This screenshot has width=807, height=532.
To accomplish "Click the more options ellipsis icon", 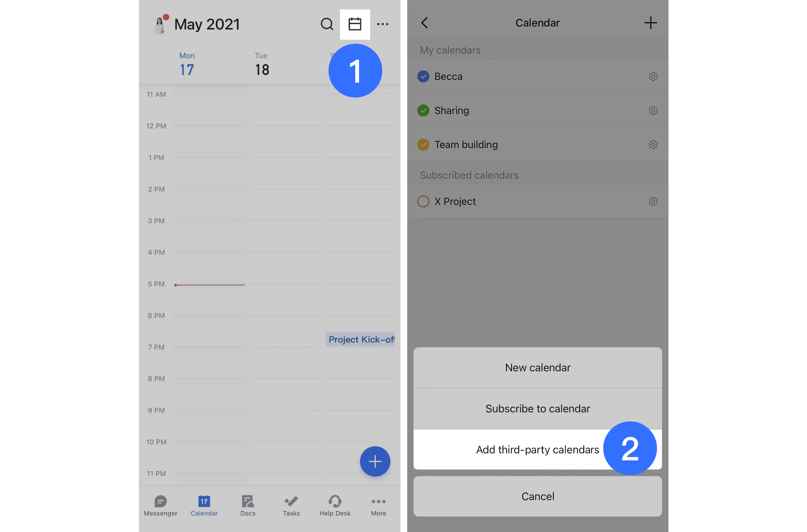I will tap(383, 24).
